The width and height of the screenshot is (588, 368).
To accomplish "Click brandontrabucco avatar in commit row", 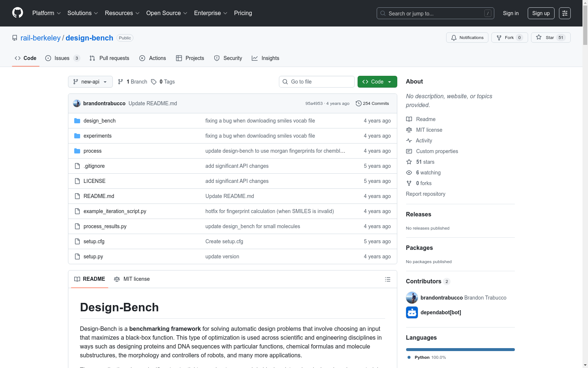I will click(x=77, y=103).
